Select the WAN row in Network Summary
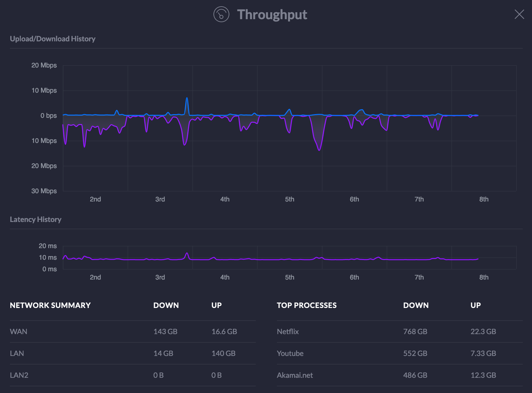Screen dimensions: 532x393 [19, 331]
